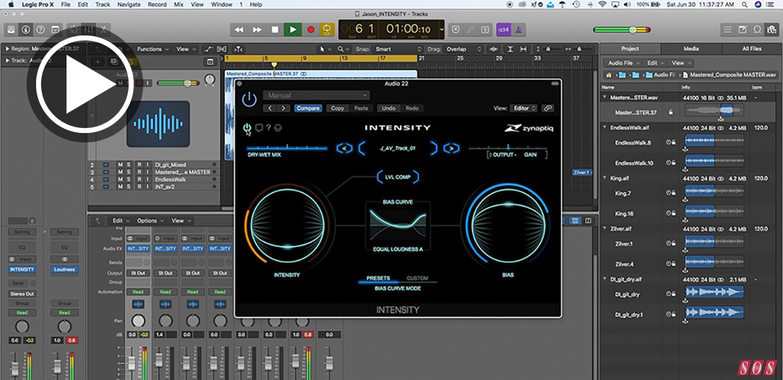The width and height of the screenshot is (783, 380).
Task: Open the Record menu
Action: (x=157, y=4)
